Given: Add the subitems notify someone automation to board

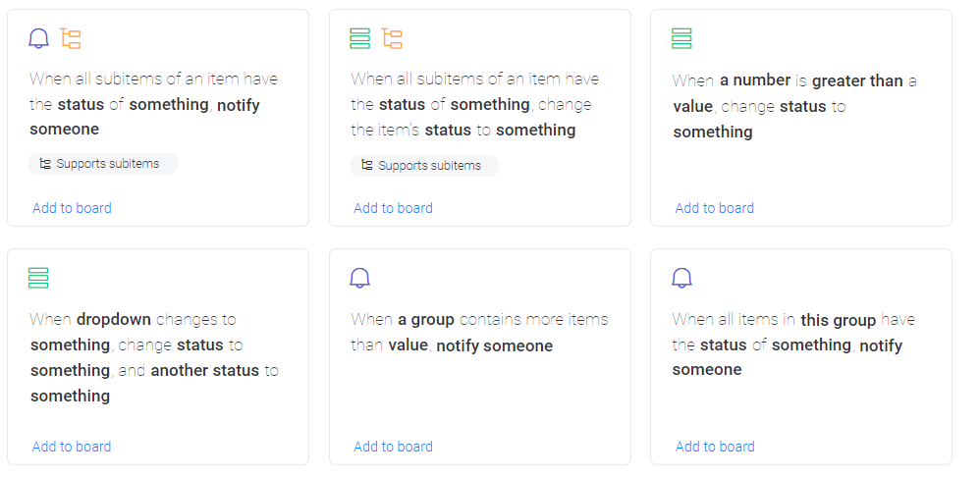Looking at the screenshot, I should (x=72, y=208).
